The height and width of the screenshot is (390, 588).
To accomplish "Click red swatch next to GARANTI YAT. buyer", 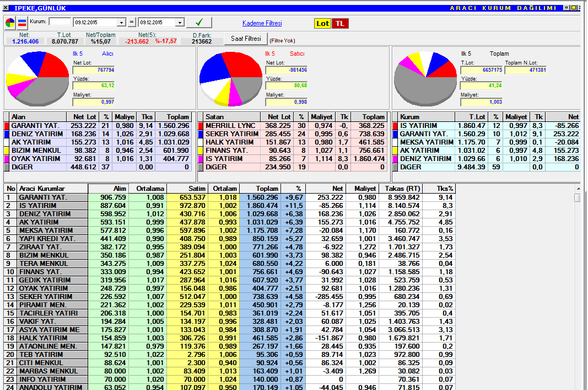I will click(x=7, y=126).
